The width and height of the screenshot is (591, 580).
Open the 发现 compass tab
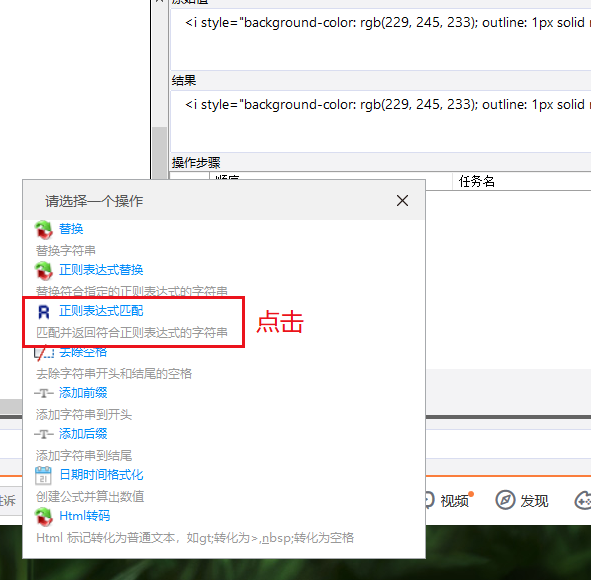(522, 500)
